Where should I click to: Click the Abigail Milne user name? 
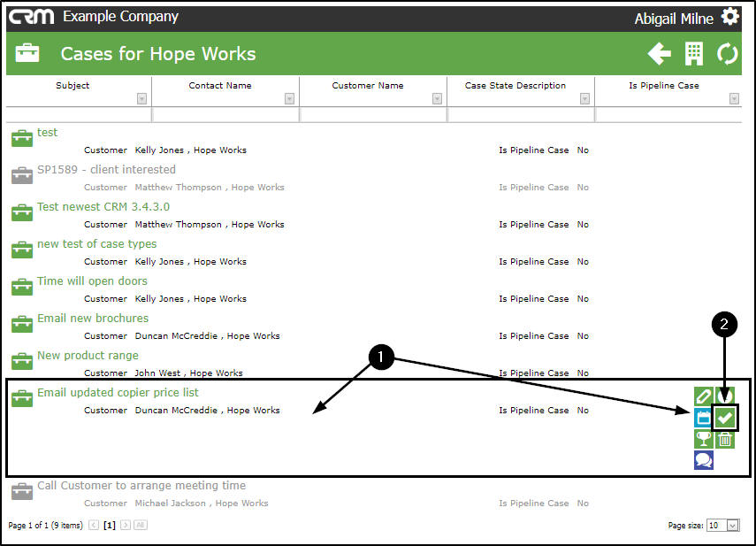(x=674, y=19)
